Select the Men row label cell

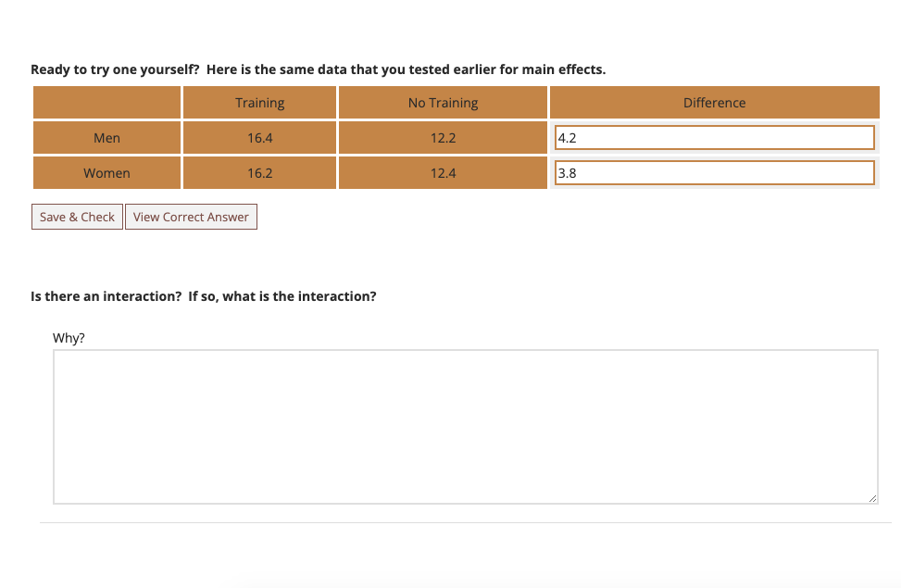coord(106,137)
